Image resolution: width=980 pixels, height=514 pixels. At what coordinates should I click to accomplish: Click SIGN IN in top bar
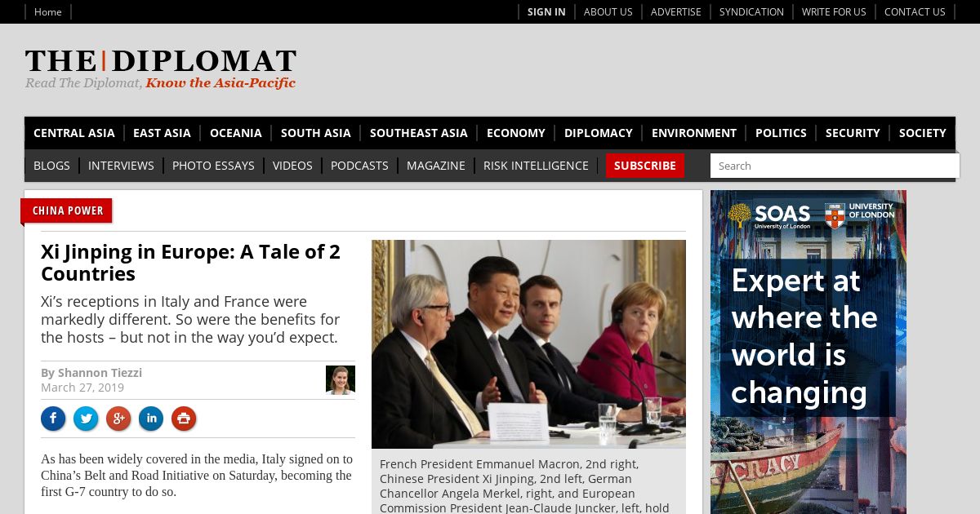(546, 11)
